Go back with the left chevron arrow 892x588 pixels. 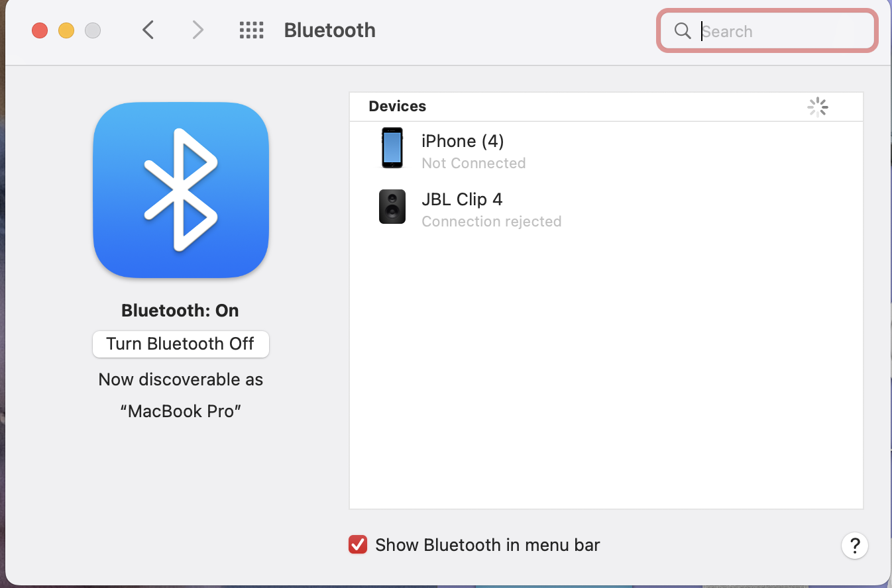click(148, 30)
